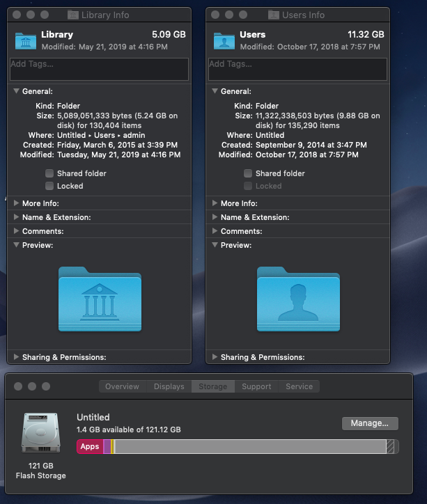Expand More Info in Users Info
427x504 pixels.
coord(215,203)
